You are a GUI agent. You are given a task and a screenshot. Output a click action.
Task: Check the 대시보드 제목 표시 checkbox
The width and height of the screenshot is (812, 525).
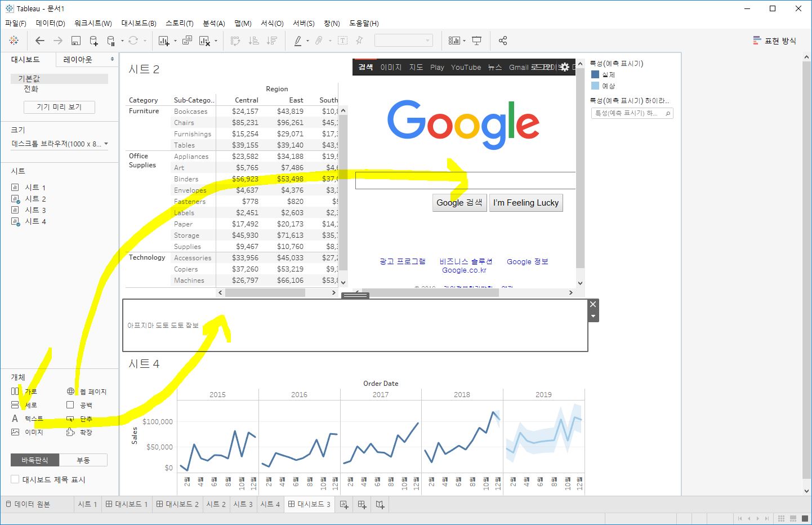pyautogui.click(x=15, y=479)
